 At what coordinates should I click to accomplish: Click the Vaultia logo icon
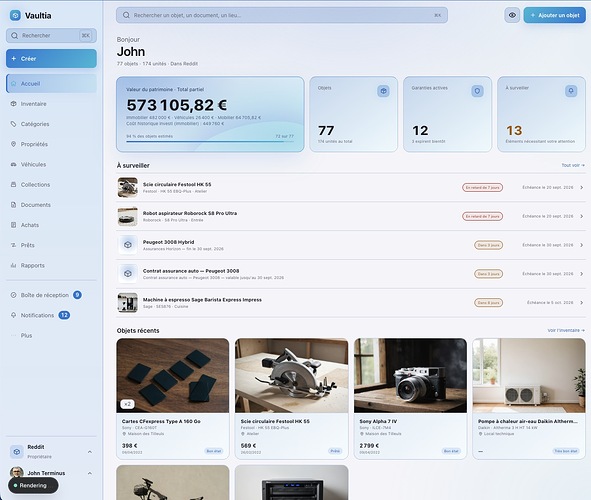tap(15, 15)
